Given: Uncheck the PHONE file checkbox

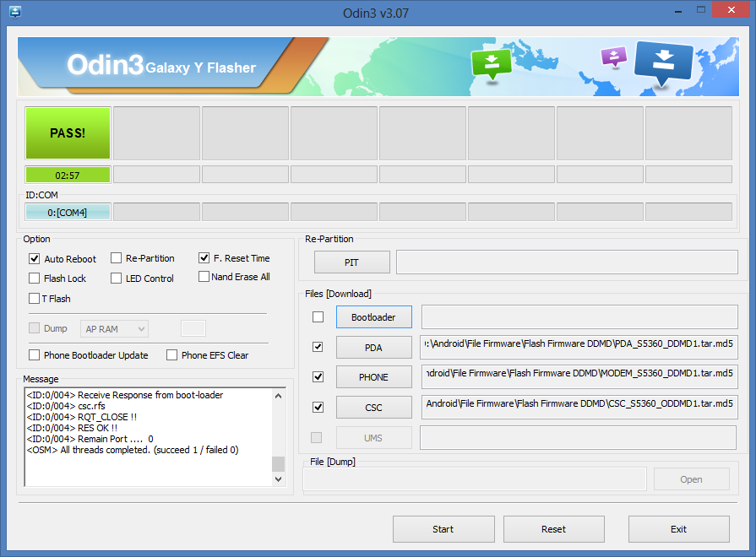Looking at the screenshot, I should [x=318, y=376].
